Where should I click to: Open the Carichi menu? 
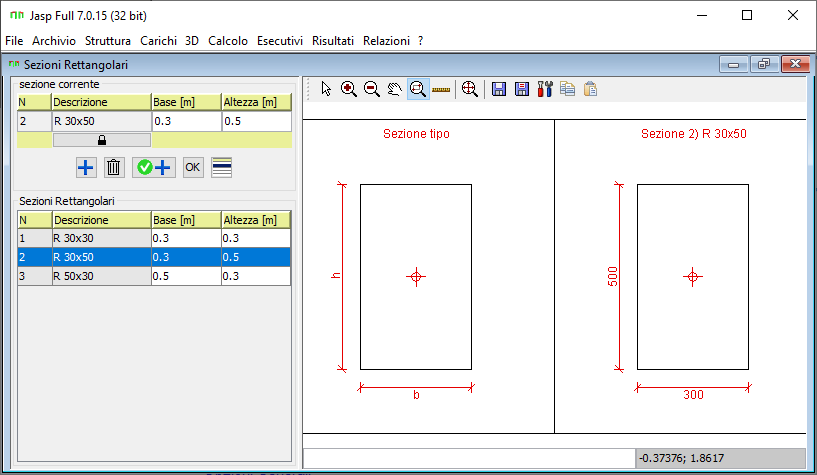158,41
